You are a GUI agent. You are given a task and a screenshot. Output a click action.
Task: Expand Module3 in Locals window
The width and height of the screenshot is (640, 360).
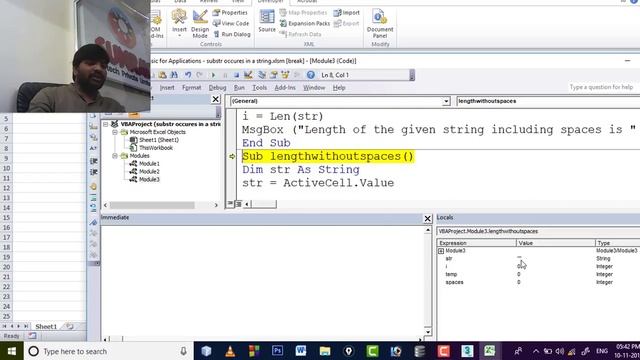click(441, 251)
